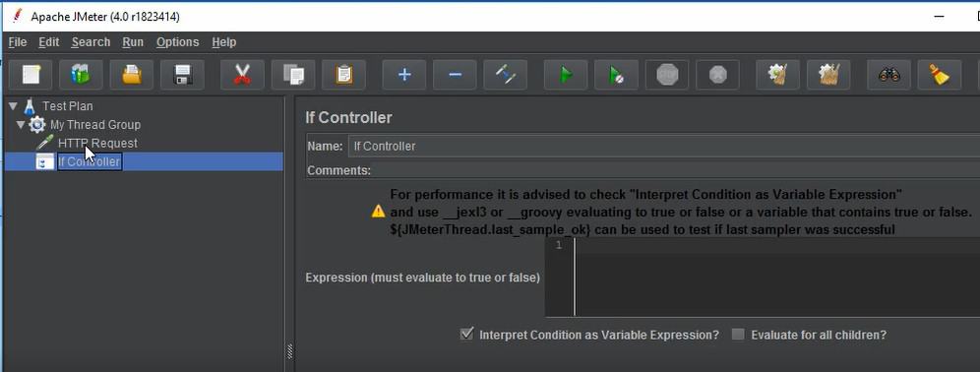
Task: Click the Name field containing If Controller
Action: pyautogui.click(x=664, y=147)
